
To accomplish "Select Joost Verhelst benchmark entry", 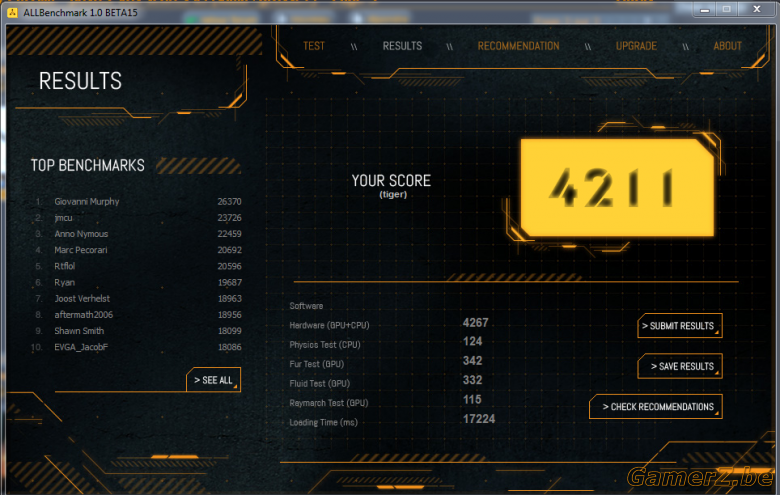I will 82,298.
